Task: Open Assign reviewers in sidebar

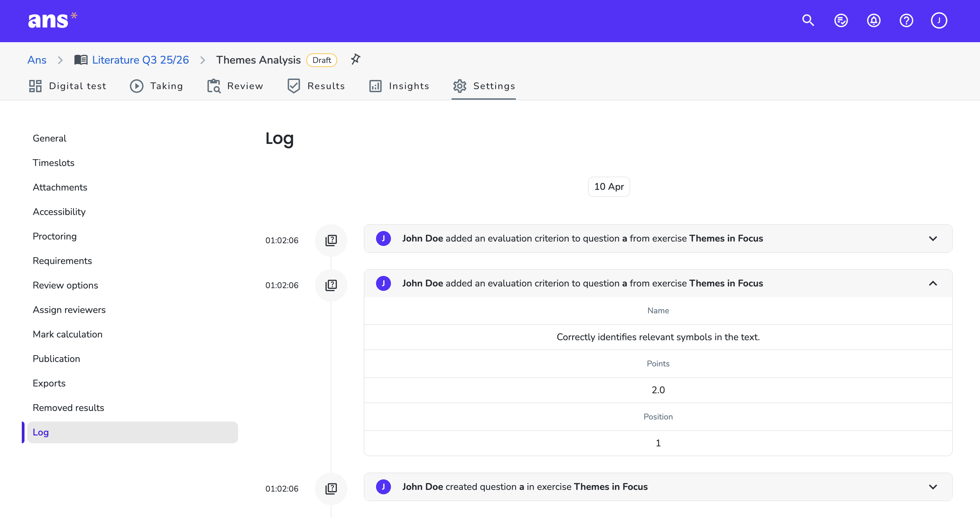Action: [69, 310]
